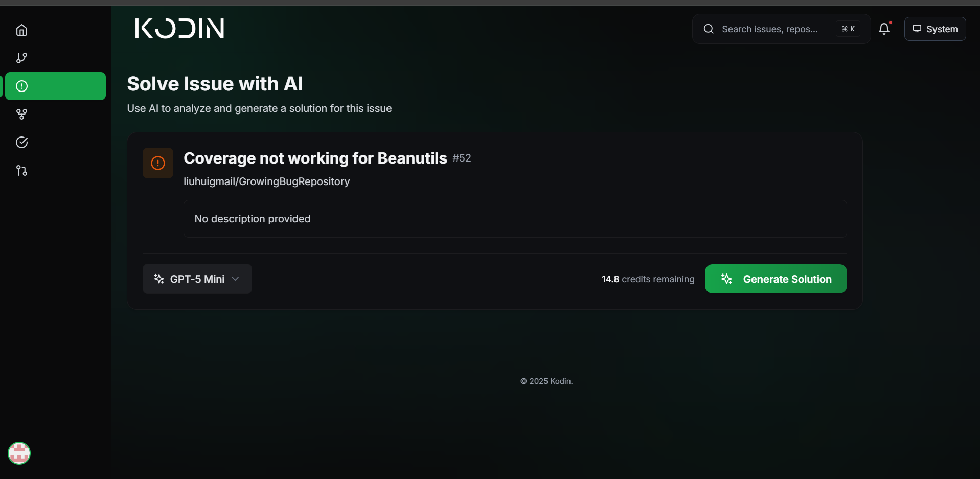The height and width of the screenshot is (479, 980).
Task: Click the No description provided box
Action: coord(515,219)
